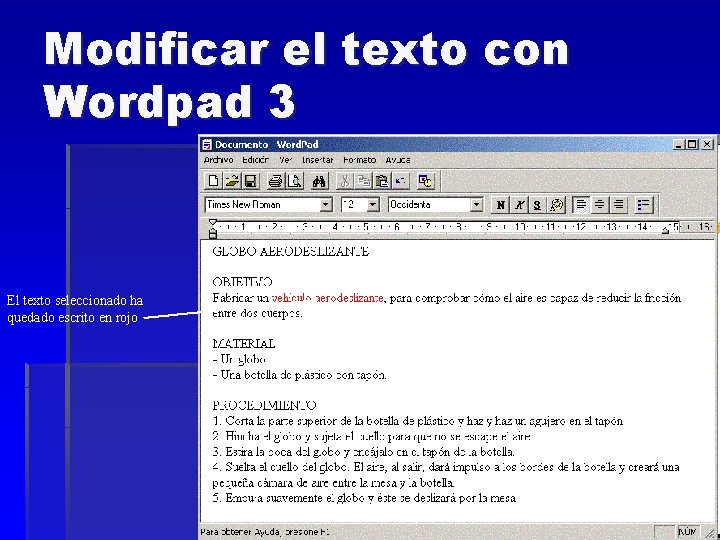Toggle underline with the S button
This screenshot has width=720, height=540.
click(x=538, y=205)
